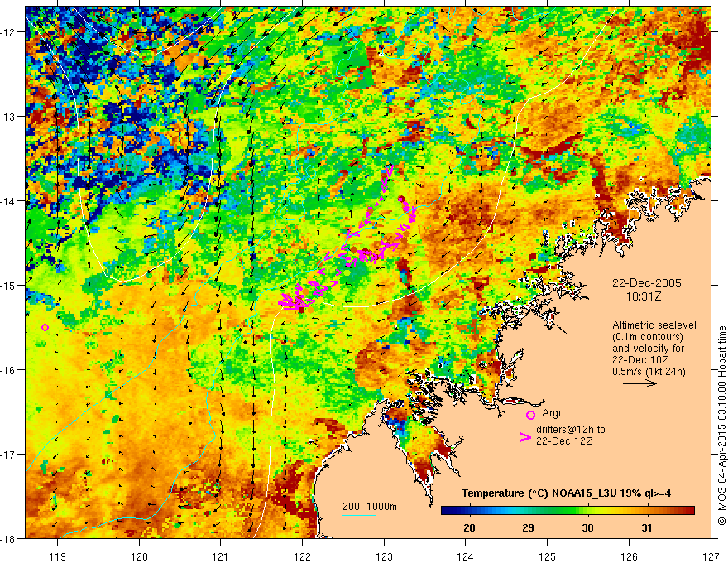Click the magenta drifter arrowhead legend symbol
Viewport: 728px width, 563px height.
525,436
